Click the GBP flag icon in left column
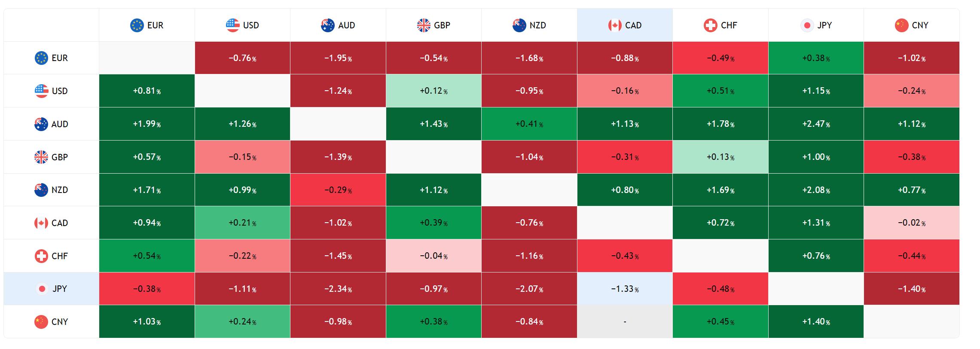The height and width of the screenshot is (349, 980). pyautogui.click(x=41, y=157)
